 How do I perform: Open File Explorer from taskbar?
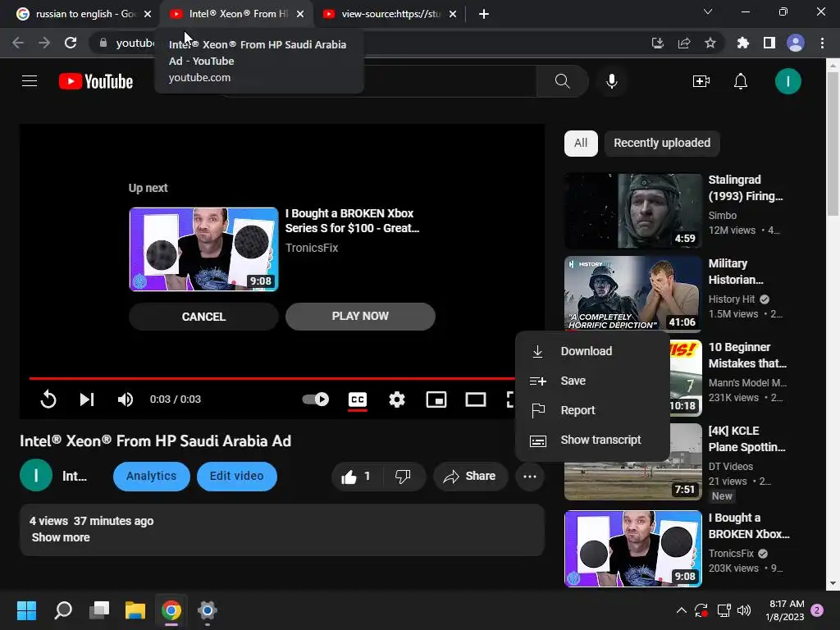tap(135, 610)
